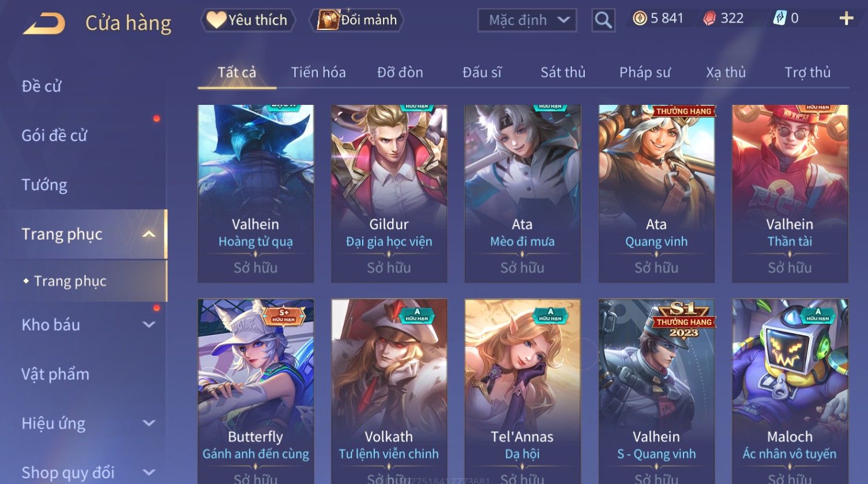Image resolution: width=868 pixels, height=484 pixels.
Task: Go back using the golden arrow icon
Action: (x=44, y=24)
